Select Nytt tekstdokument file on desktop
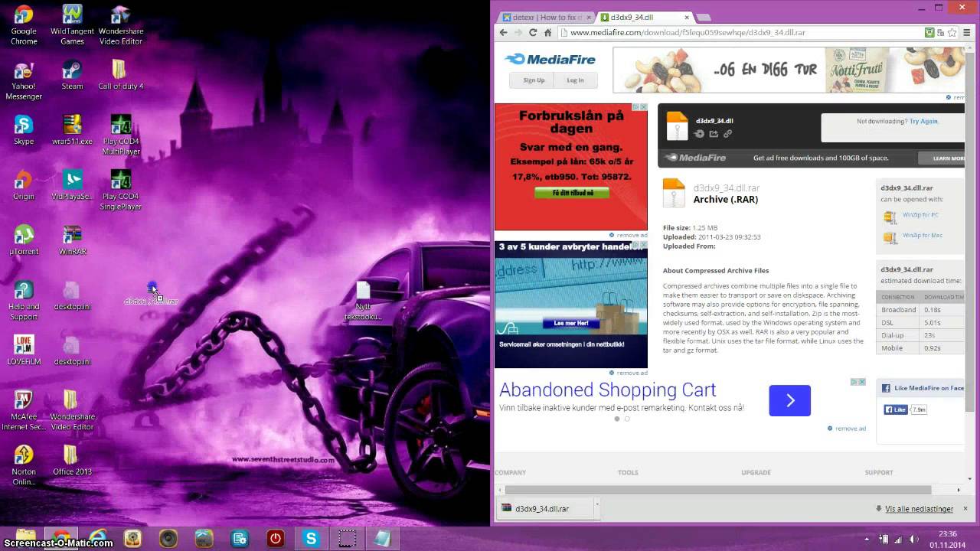Screen dimensions: 980x551 (363, 300)
